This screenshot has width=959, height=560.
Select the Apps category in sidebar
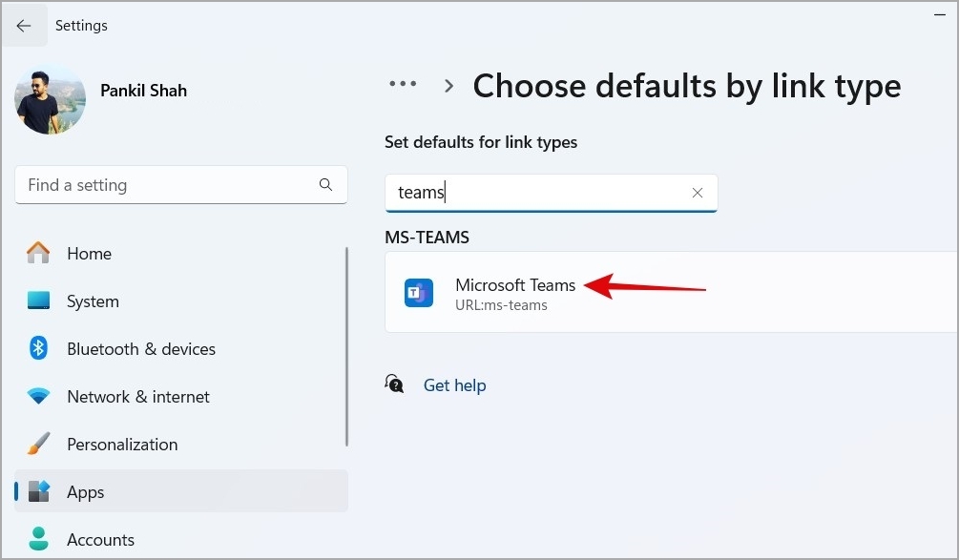(181, 491)
